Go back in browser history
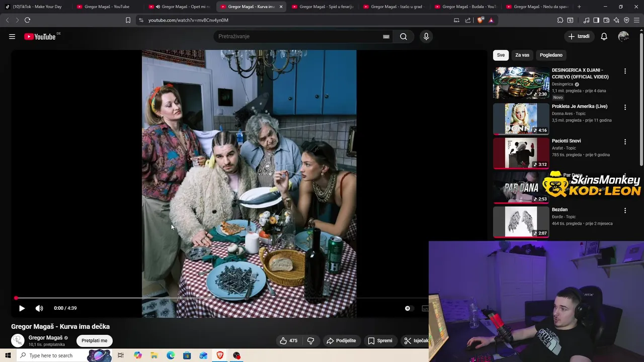Image resolution: width=644 pixels, height=362 pixels. 7,20
